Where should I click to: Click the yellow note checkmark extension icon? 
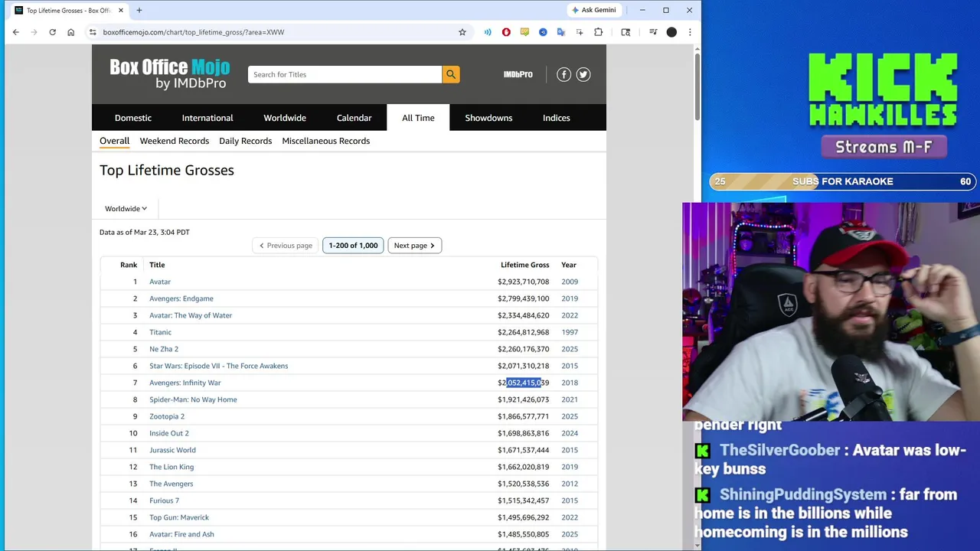coord(524,32)
